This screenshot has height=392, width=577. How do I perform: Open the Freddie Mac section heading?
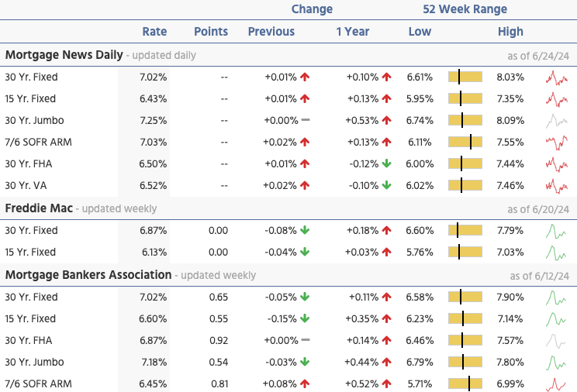(41, 208)
